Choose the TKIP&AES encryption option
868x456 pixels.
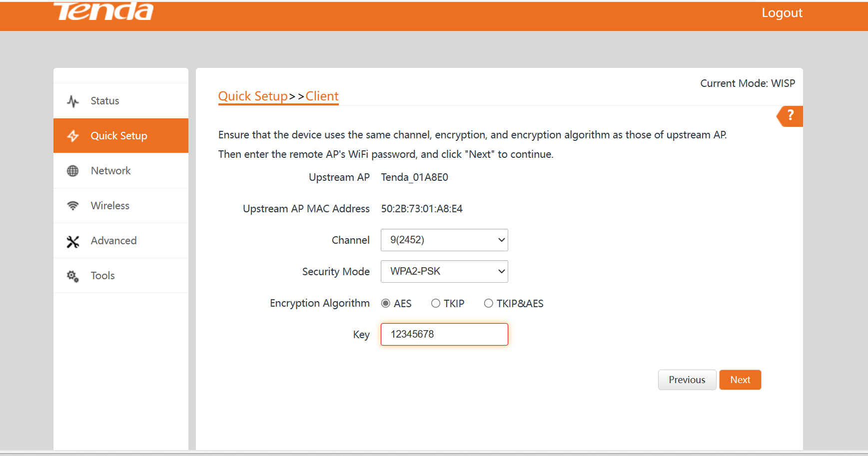click(489, 303)
